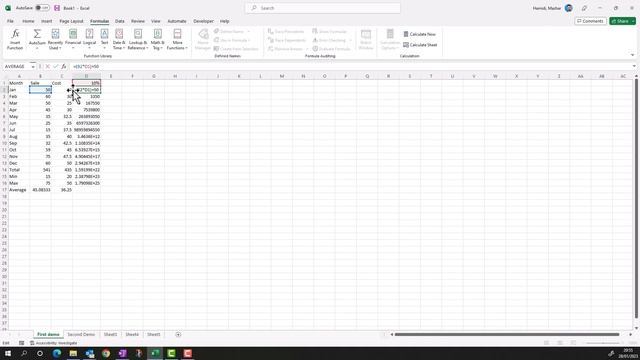Switch to the Insert ribbon tab
Image resolution: width=640 pixels, height=360 pixels.
47,21
